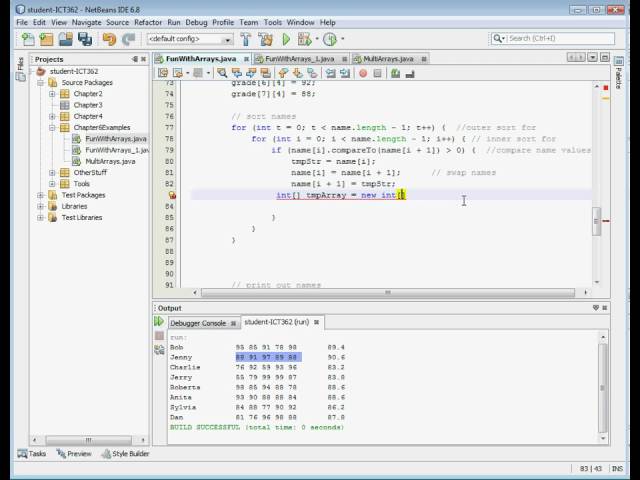Click the Previous Bookmark icon

tap(283, 73)
